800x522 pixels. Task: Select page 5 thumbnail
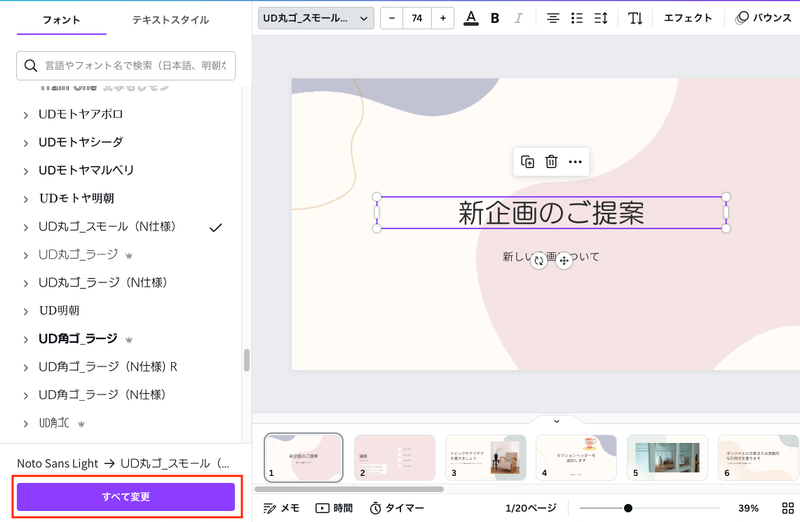pos(667,458)
